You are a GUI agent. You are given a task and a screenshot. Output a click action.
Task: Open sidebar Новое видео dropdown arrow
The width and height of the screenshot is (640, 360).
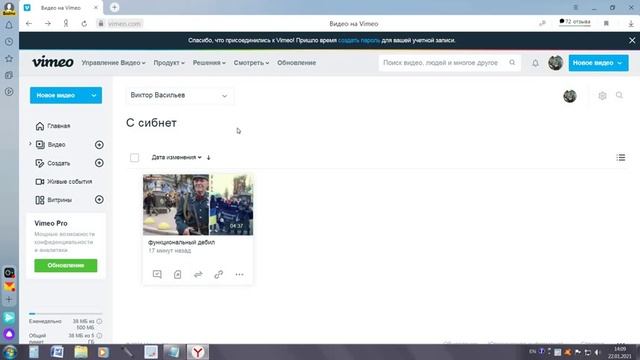click(x=93, y=96)
